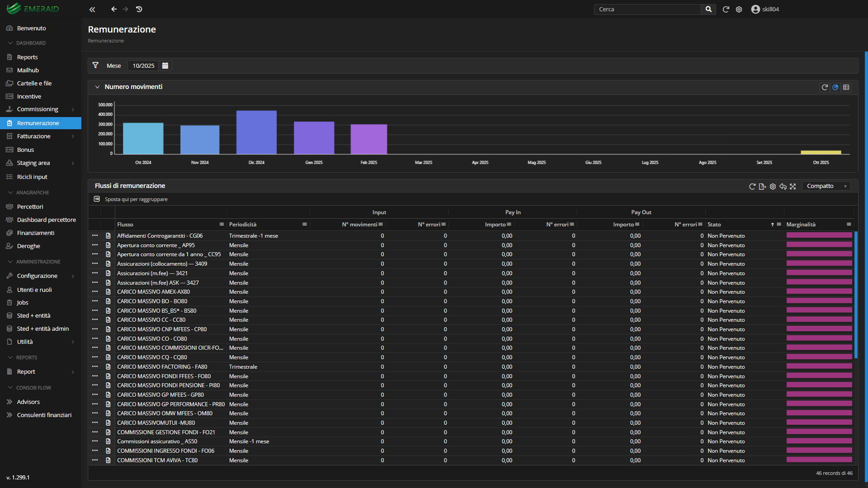868x488 pixels.
Task: Sort by the Stato column header
Action: click(714, 225)
